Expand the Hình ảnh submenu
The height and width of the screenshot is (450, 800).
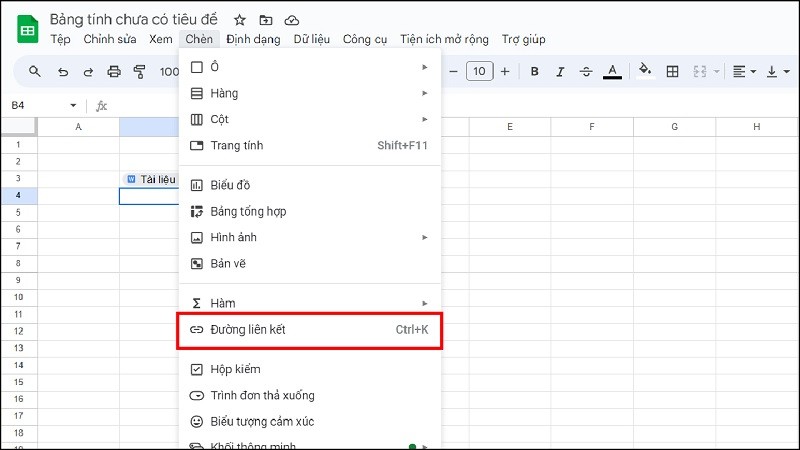[310, 237]
